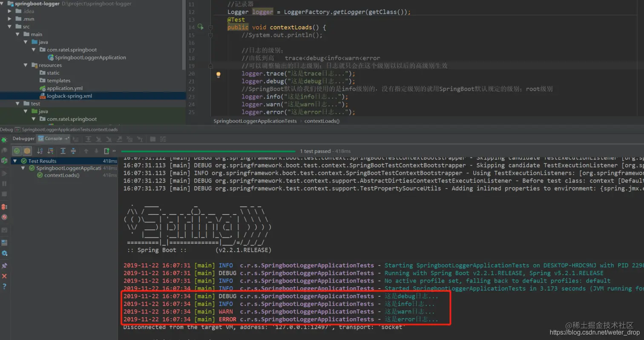Click the camera icon for thread dump
The height and width of the screenshot is (340, 644).
coord(4,230)
